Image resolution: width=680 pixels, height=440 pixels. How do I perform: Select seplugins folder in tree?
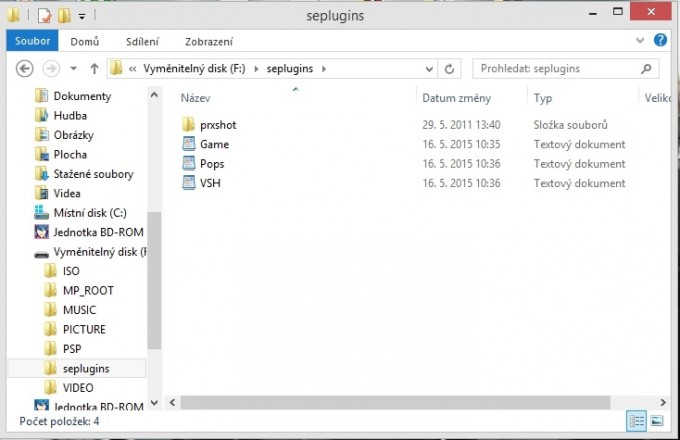(86, 368)
